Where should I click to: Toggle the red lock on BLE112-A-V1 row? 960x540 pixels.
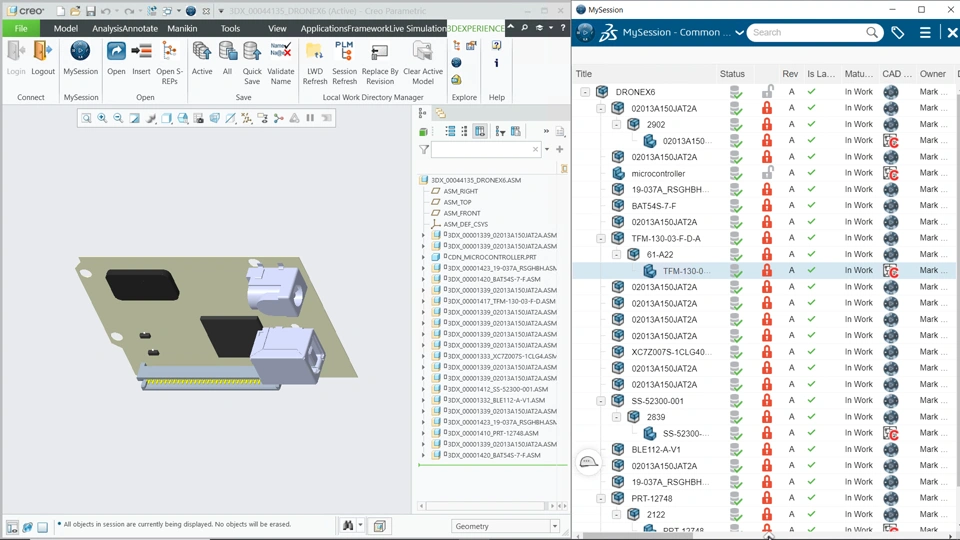coord(767,449)
